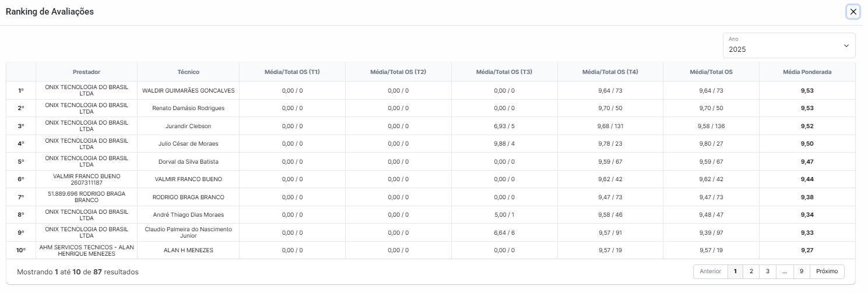Select the Anterior pagination button

(x=710, y=271)
